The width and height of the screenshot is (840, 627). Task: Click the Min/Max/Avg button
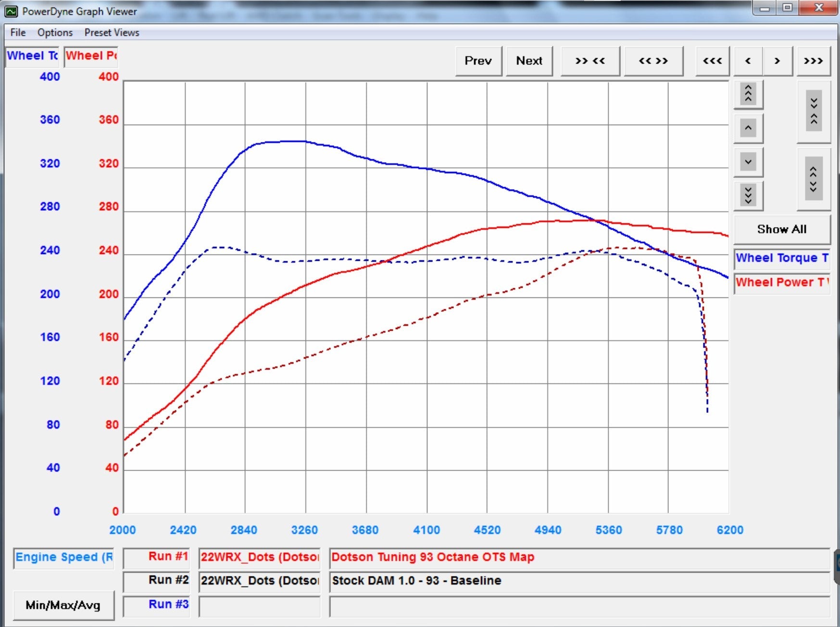(x=63, y=605)
